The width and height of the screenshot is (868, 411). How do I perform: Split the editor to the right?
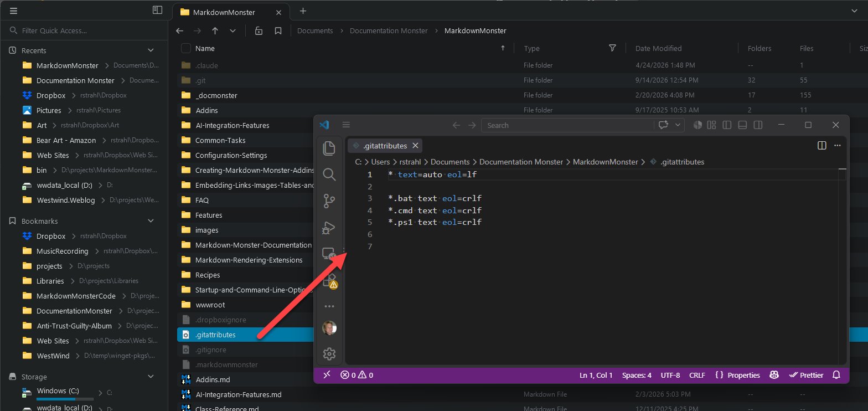tap(822, 146)
